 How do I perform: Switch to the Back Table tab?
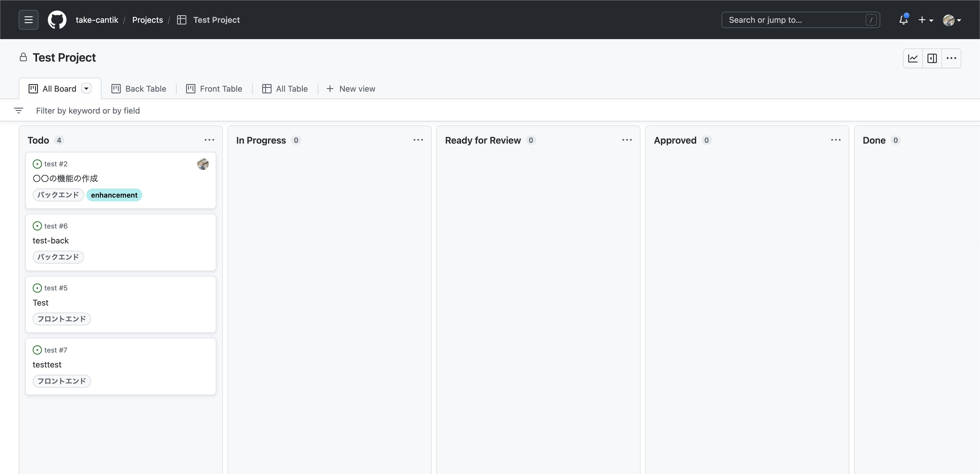(x=139, y=89)
